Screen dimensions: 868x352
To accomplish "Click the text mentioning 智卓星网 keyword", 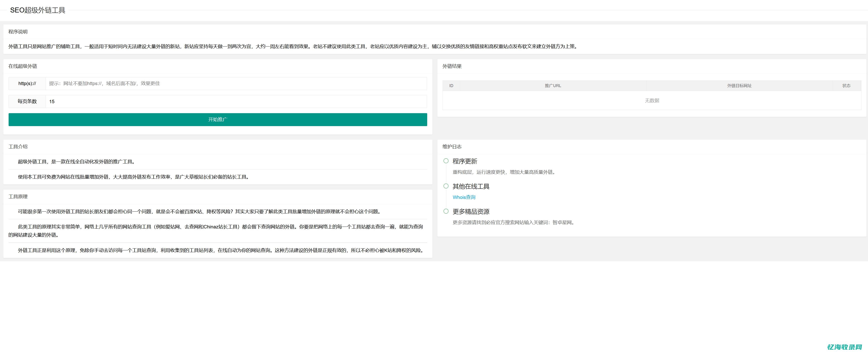I will pyautogui.click(x=514, y=222).
